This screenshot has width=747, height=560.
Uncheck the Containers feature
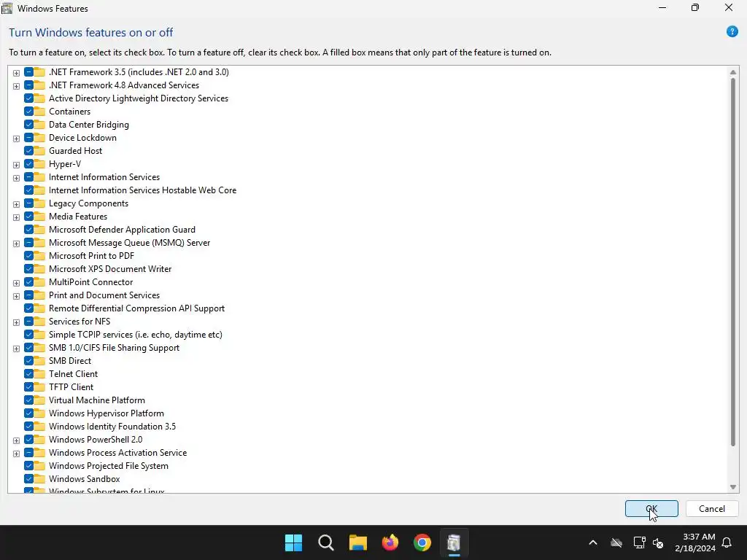pyautogui.click(x=28, y=112)
